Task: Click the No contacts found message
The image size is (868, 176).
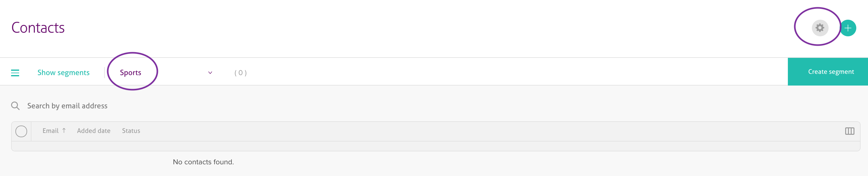Action: (x=203, y=162)
